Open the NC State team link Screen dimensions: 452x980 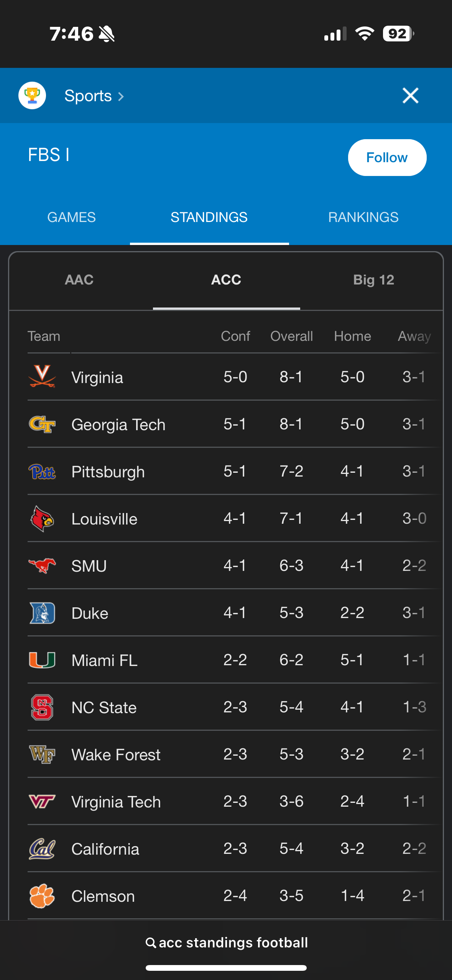[104, 707]
